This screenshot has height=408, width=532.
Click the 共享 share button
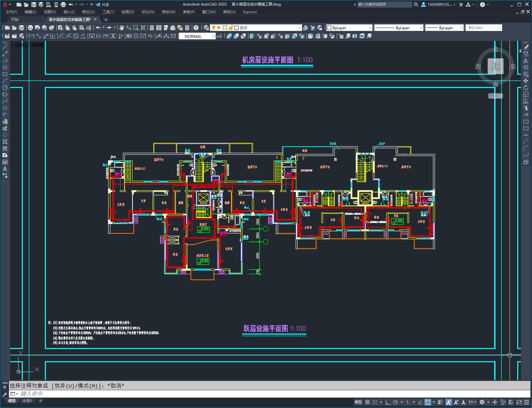(x=102, y=5)
